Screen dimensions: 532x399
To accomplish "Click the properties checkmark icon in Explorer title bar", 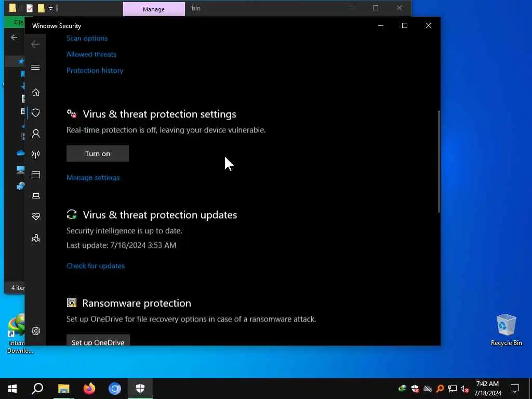I will pos(30,8).
